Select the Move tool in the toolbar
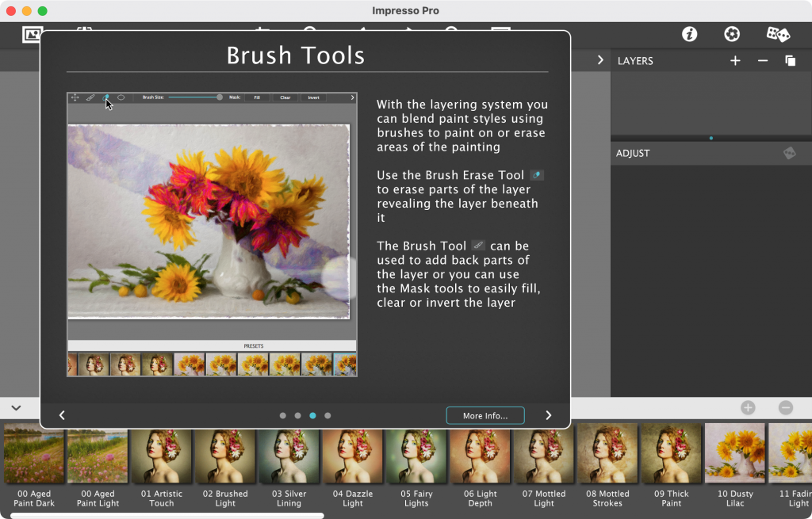This screenshot has width=812, height=519. pos(76,97)
